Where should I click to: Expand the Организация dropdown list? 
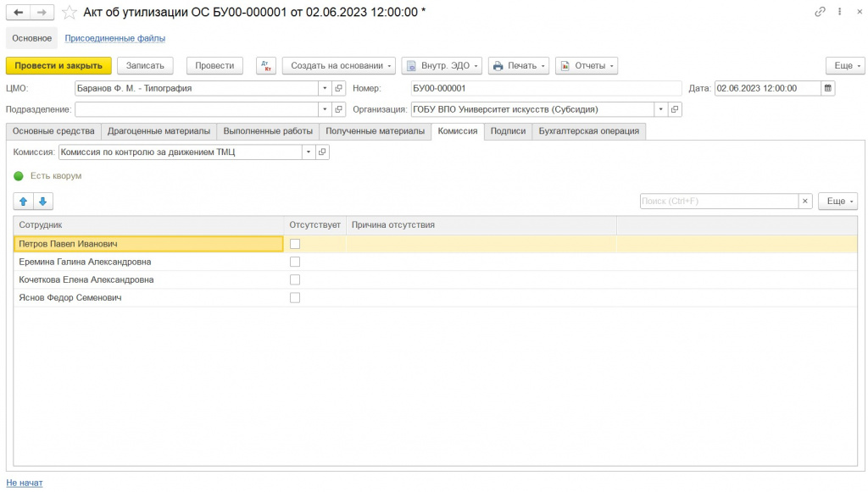click(661, 109)
